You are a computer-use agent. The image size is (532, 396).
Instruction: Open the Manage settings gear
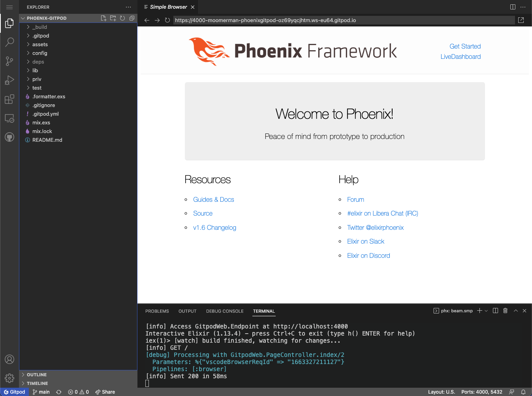coord(9,378)
